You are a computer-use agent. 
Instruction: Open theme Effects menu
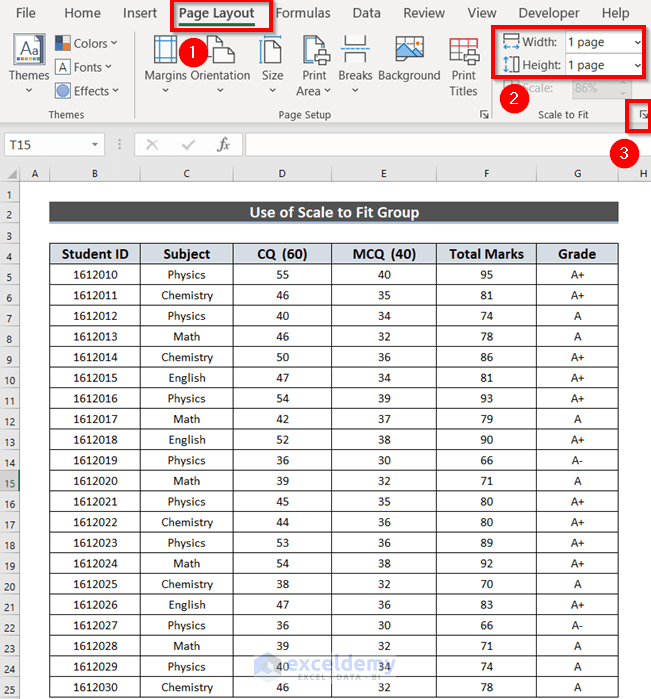(87, 91)
